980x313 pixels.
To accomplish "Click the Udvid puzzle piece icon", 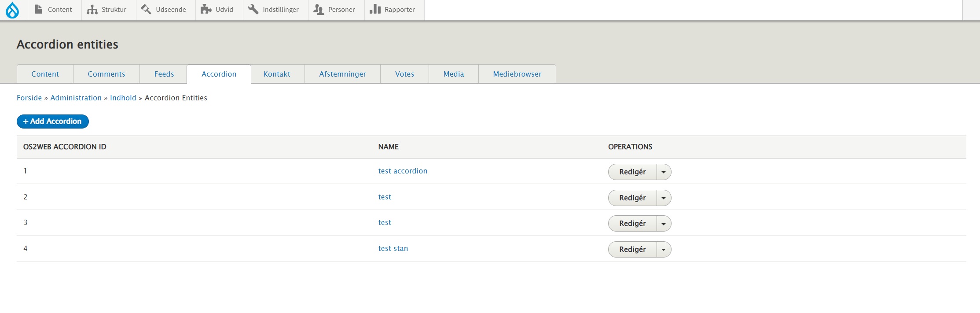I will [206, 9].
